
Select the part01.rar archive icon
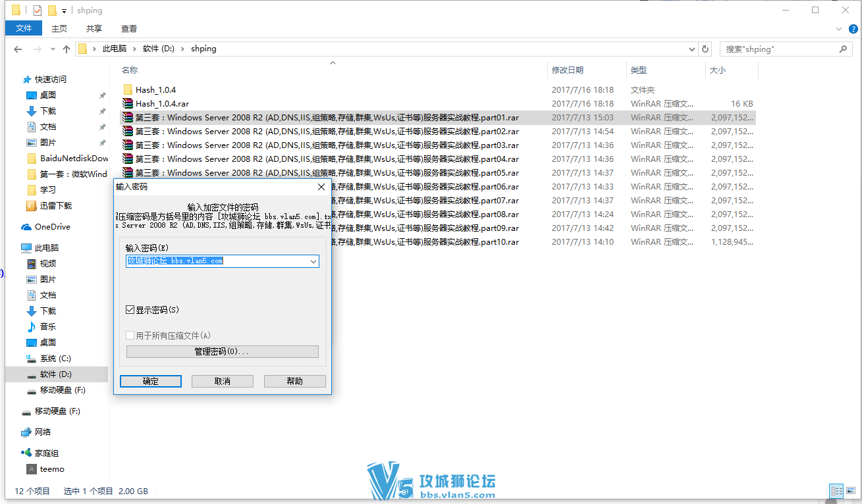(x=128, y=117)
